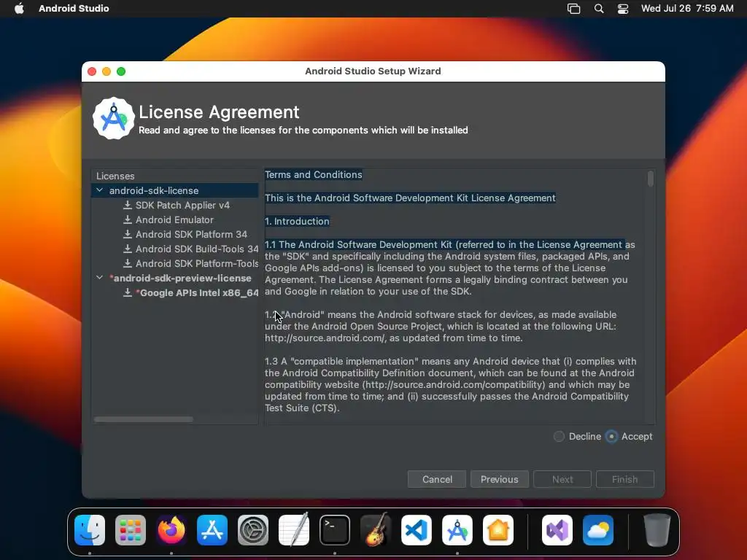The image size is (747, 560).
Task: Click the 'License Agreement' page title
Action: tap(219, 112)
